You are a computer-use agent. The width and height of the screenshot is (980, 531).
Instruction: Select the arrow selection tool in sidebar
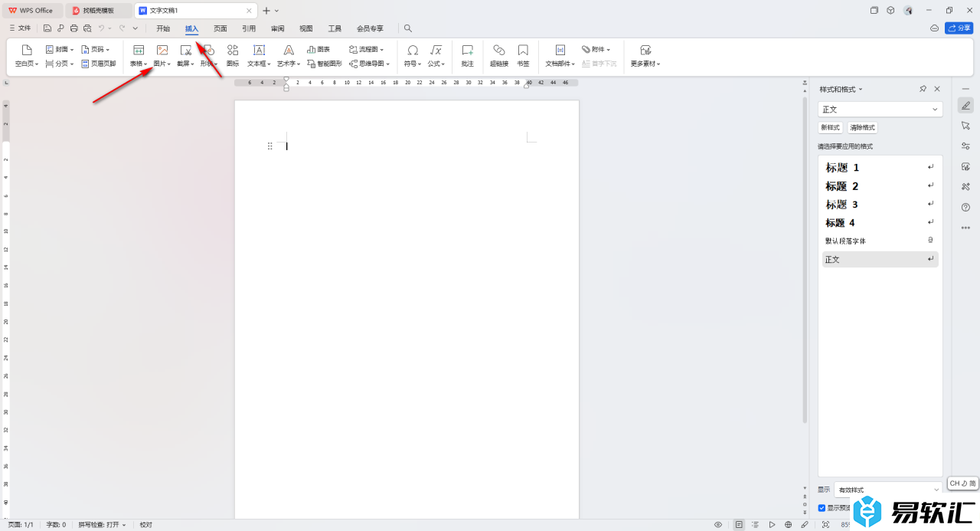pos(965,126)
